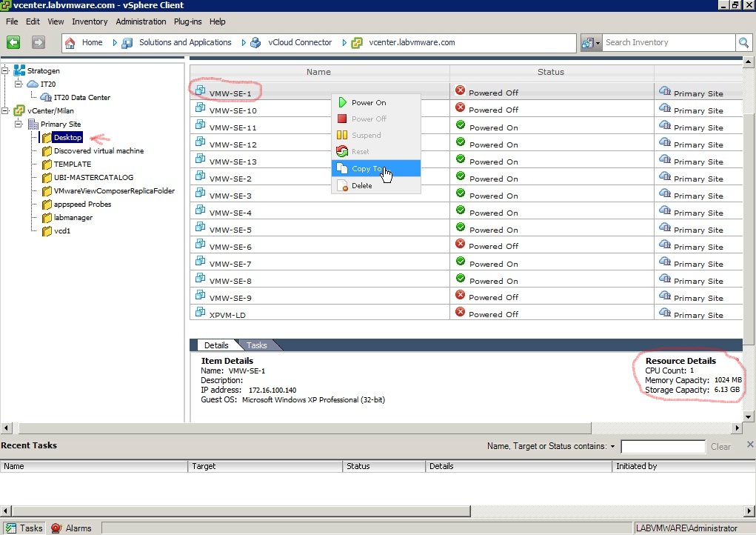Collapse the IT20 tree node
The width and height of the screenshot is (756, 535).
(x=19, y=84)
